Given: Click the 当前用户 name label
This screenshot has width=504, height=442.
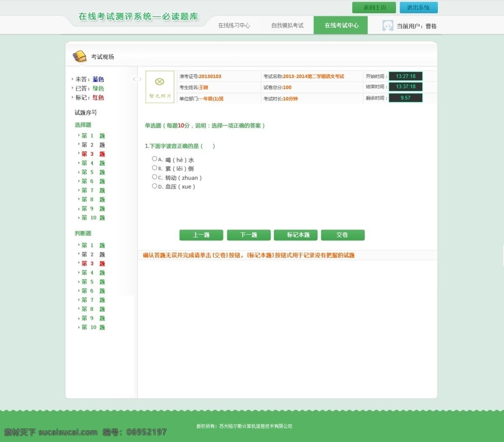Looking at the screenshot, I should pos(417,26).
